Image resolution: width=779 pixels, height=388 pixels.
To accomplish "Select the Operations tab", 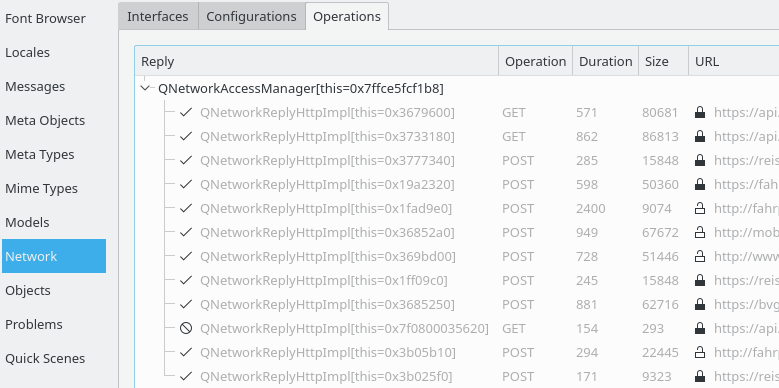I will 347,16.
